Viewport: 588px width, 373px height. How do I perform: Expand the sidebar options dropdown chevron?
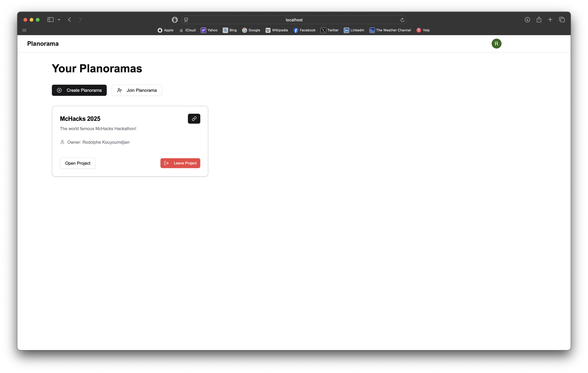pos(59,20)
